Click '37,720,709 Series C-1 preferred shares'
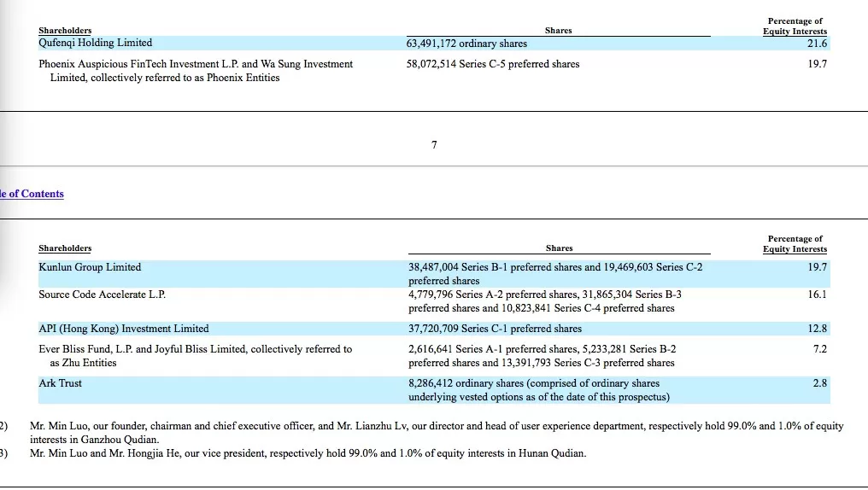 (x=495, y=329)
